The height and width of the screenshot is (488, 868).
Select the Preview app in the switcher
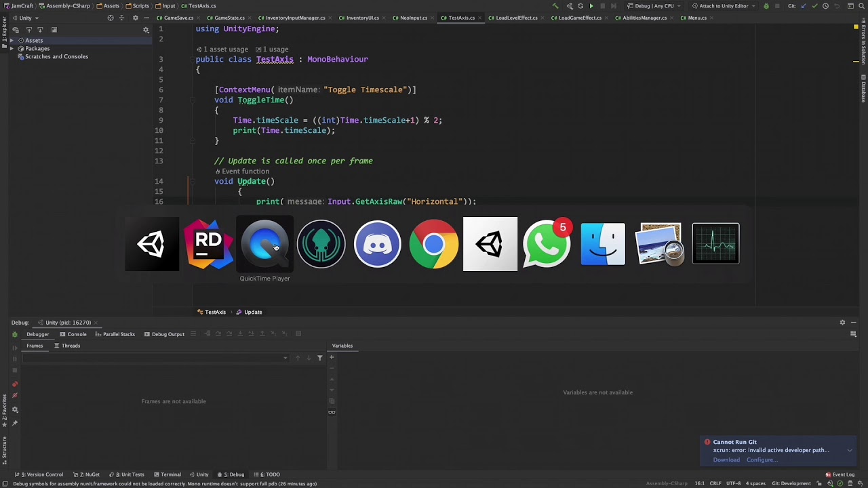click(x=659, y=244)
